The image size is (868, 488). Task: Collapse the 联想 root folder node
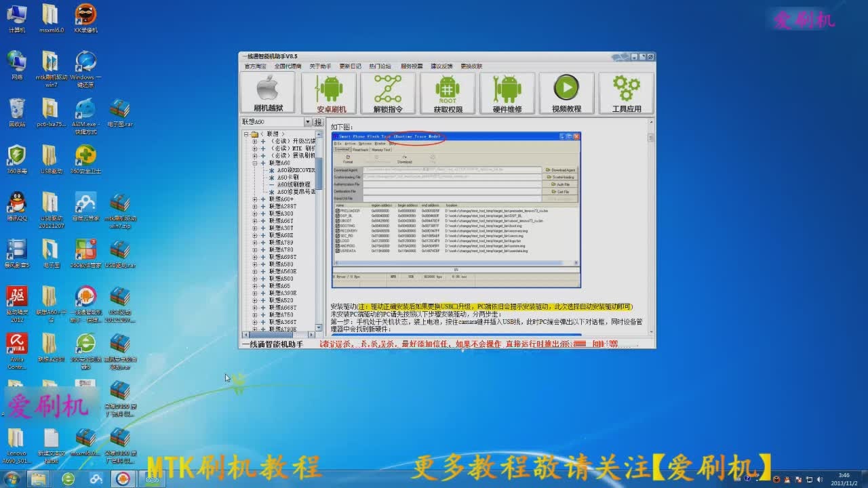247,134
